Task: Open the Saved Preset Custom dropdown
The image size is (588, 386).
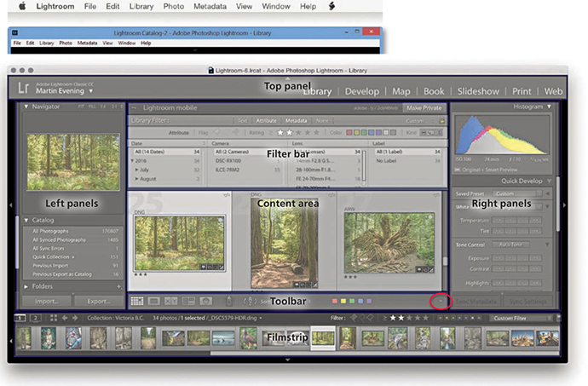Action: coord(516,193)
